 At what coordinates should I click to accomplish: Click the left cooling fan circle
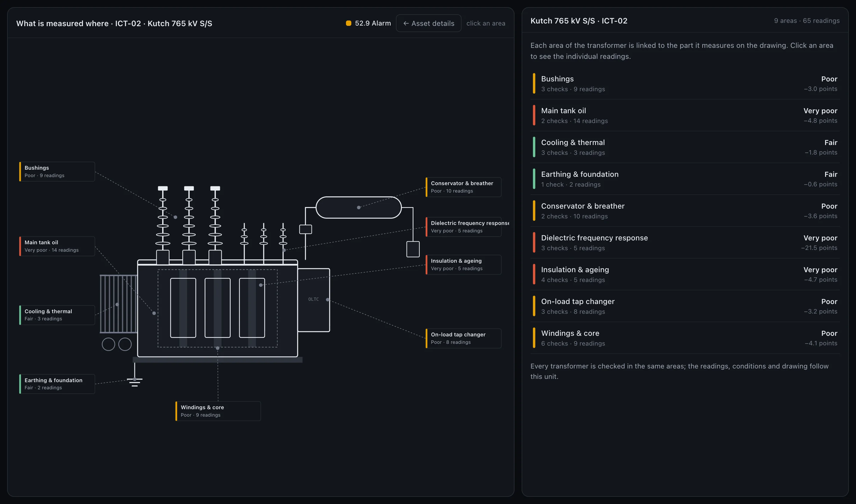pyautogui.click(x=108, y=344)
